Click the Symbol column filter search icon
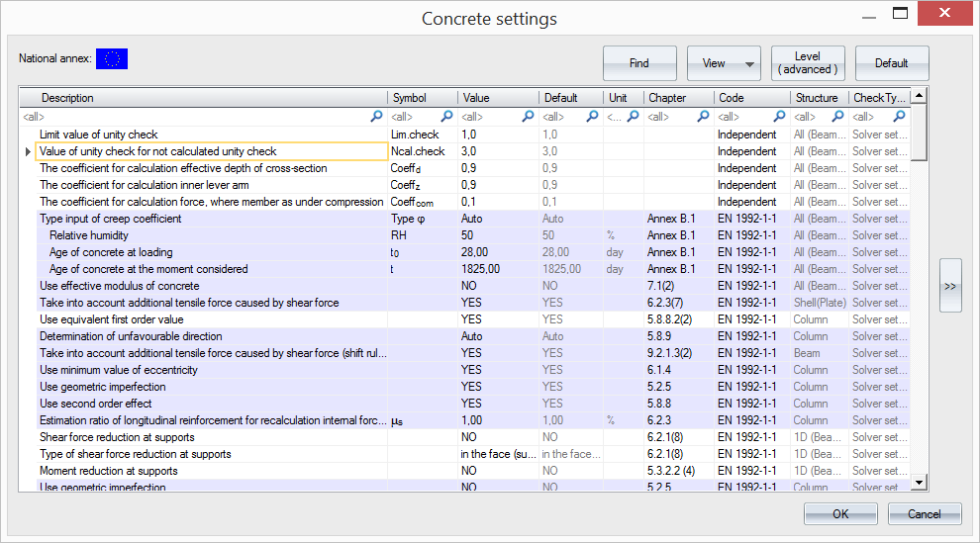This screenshot has height=543, width=980. (446, 117)
